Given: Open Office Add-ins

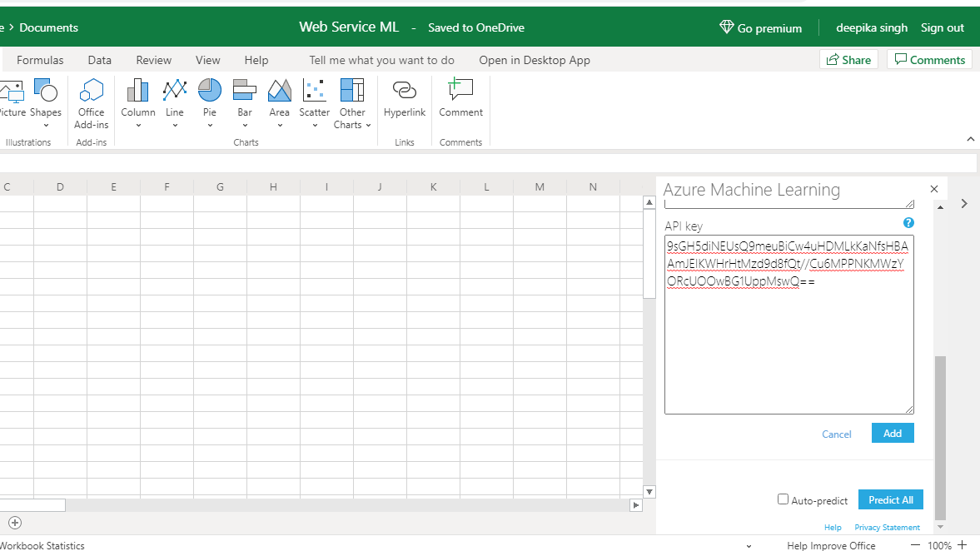Looking at the screenshot, I should (92, 104).
